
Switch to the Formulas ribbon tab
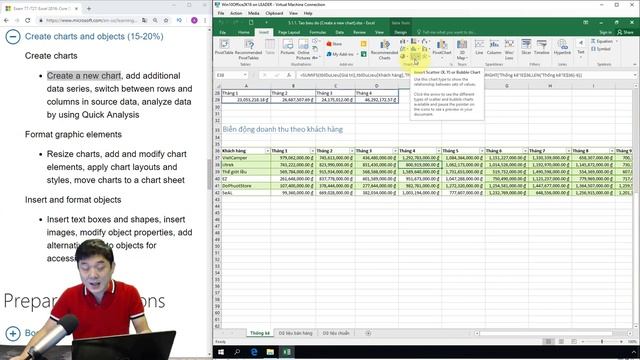[318, 32]
